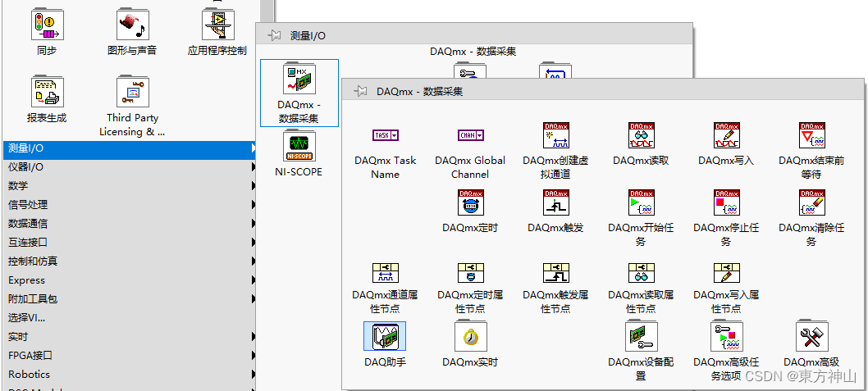Expand submenu arrow beside 附加工具包

coord(254,298)
